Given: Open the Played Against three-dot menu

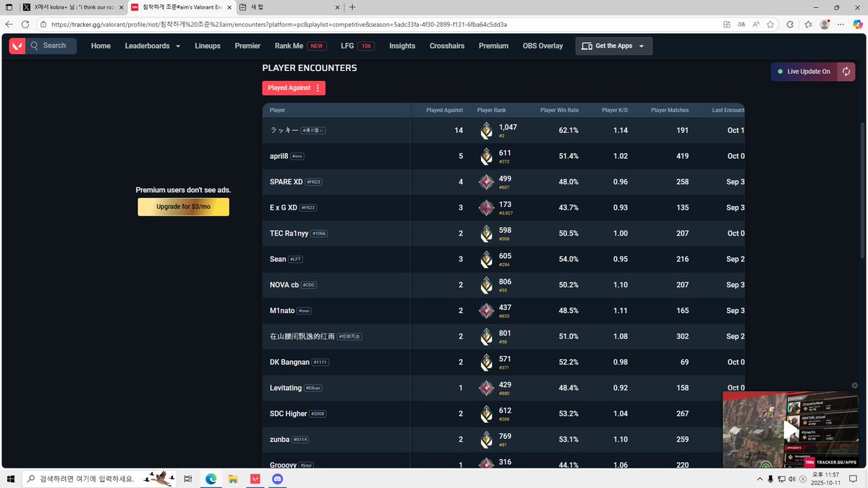Looking at the screenshot, I should coord(318,87).
